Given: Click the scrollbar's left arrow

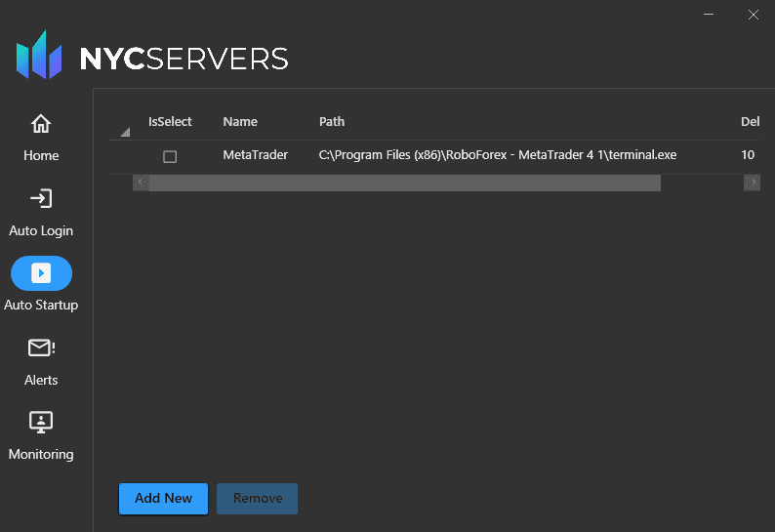Looking at the screenshot, I should pyautogui.click(x=141, y=183).
